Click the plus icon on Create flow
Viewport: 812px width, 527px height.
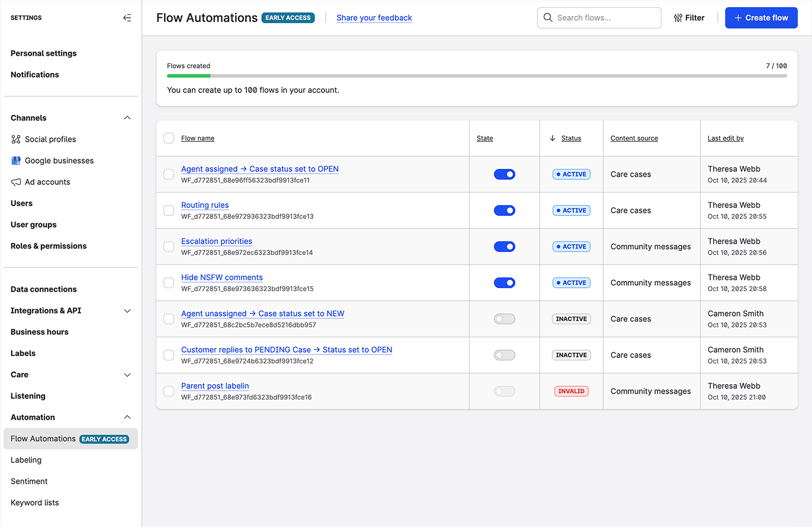tap(738, 18)
